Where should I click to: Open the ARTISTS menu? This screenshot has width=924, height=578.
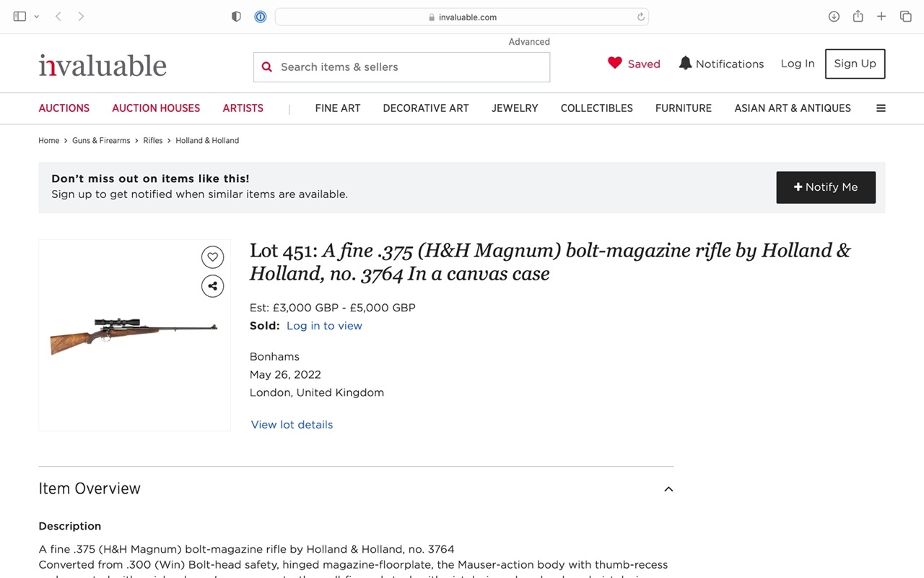(243, 108)
